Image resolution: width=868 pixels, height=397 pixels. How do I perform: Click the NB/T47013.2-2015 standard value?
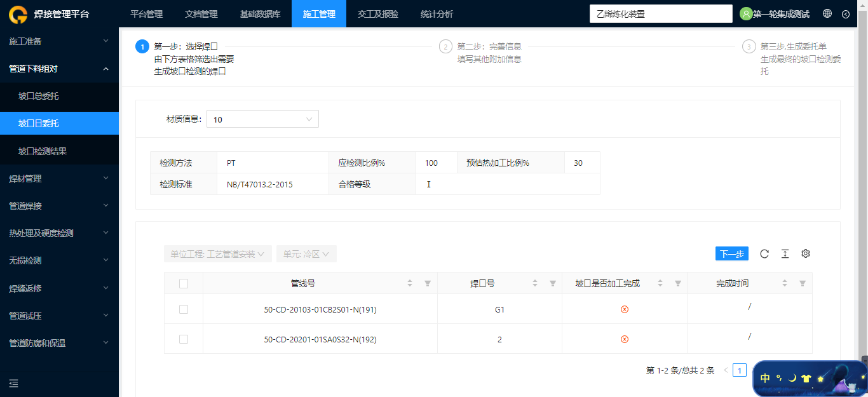(x=260, y=184)
